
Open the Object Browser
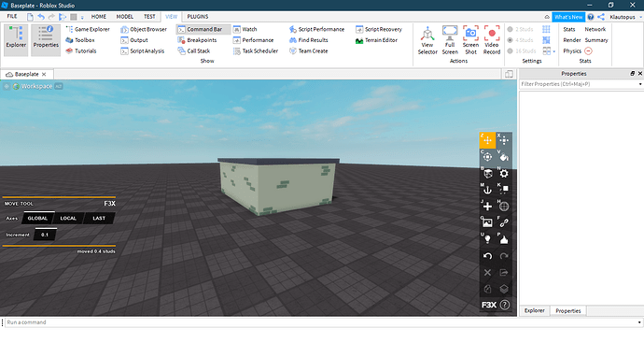(144, 29)
